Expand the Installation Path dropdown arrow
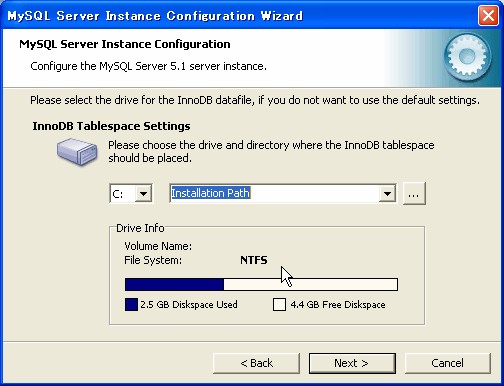504x386 pixels. click(x=387, y=193)
